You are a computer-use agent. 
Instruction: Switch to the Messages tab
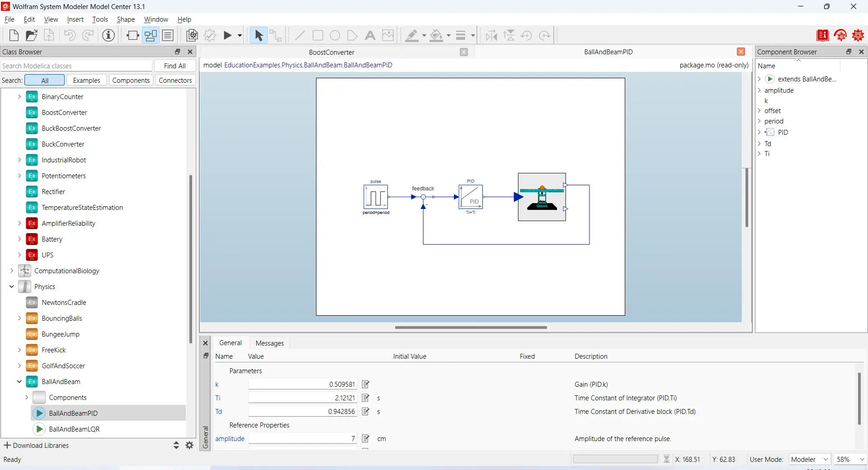coord(269,343)
